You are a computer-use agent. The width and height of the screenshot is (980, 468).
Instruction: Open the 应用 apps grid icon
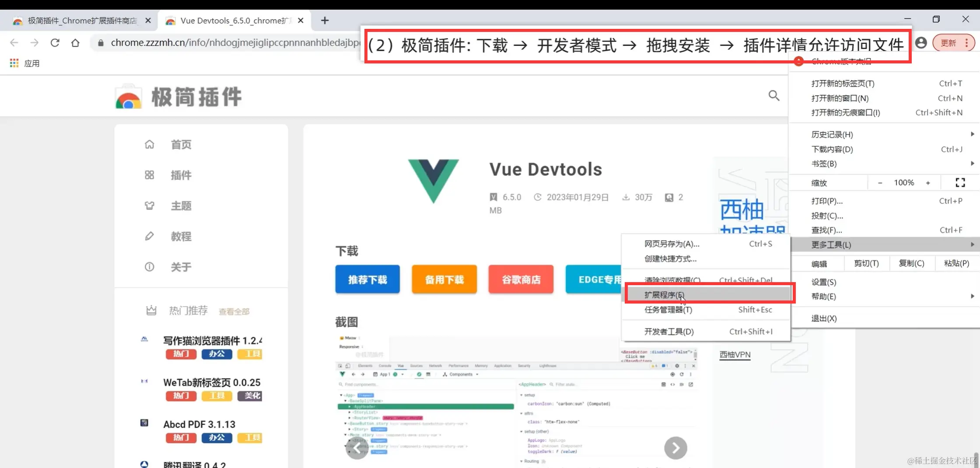click(14, 63)
